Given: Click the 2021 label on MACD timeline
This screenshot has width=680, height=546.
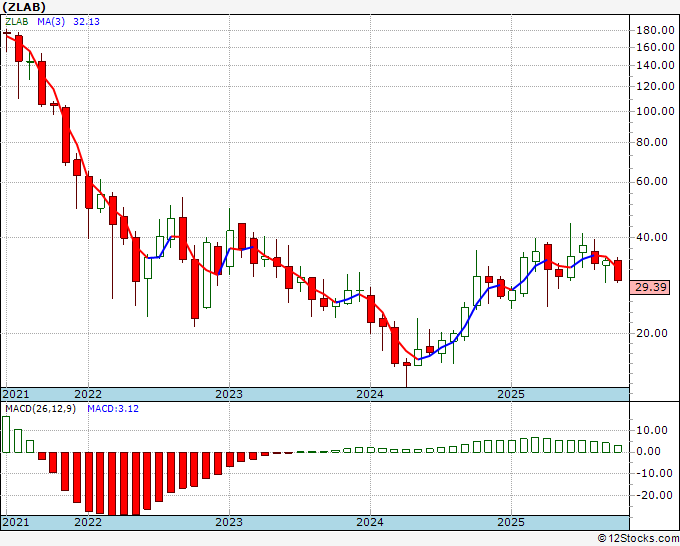Looking at the screenshot, I should coord(16,522).
